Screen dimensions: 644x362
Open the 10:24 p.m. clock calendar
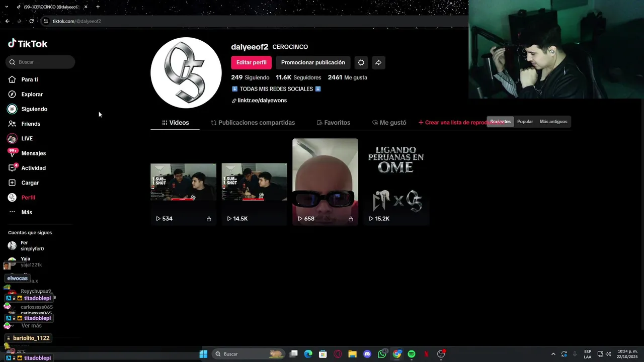point(627,354)
